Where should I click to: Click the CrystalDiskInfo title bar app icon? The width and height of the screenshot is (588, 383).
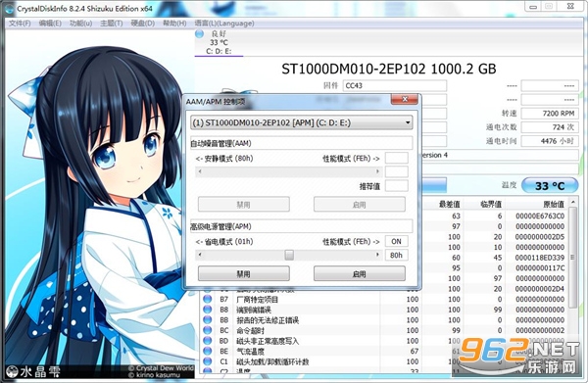coord(10,9)
